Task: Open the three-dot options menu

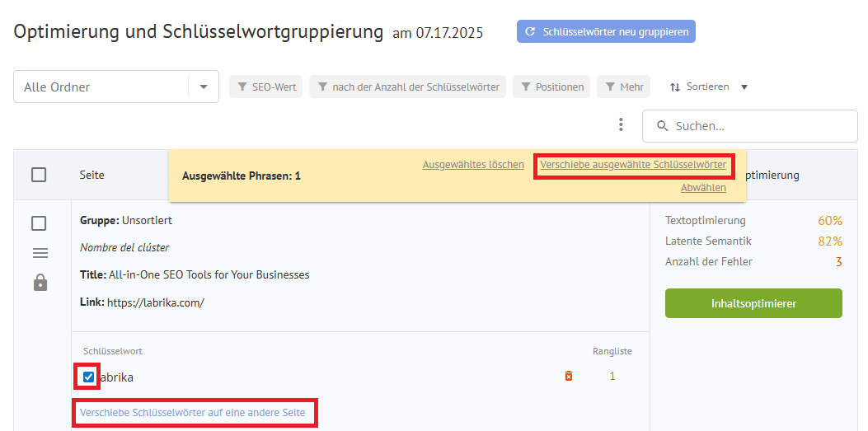Action: coord(621,125)
